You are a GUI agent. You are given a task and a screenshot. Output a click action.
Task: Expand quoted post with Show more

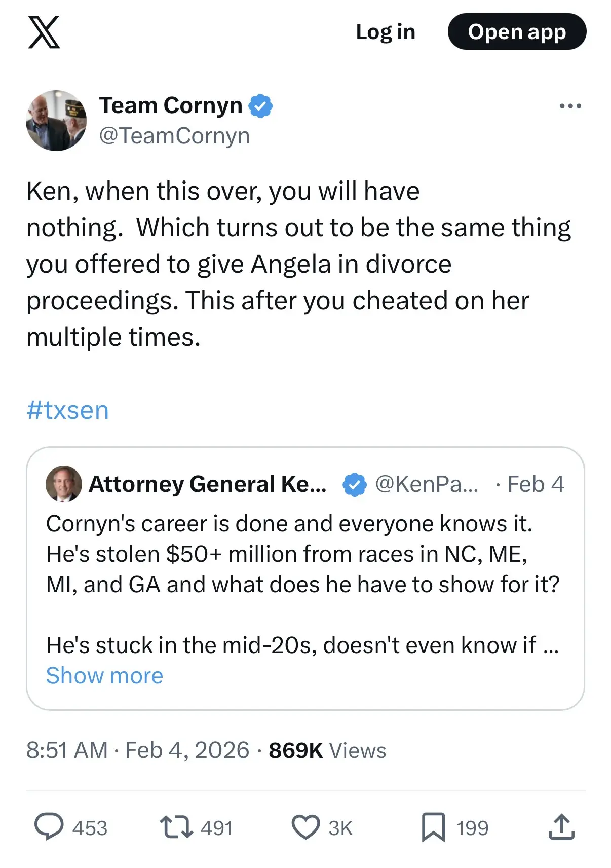point(105,676)
